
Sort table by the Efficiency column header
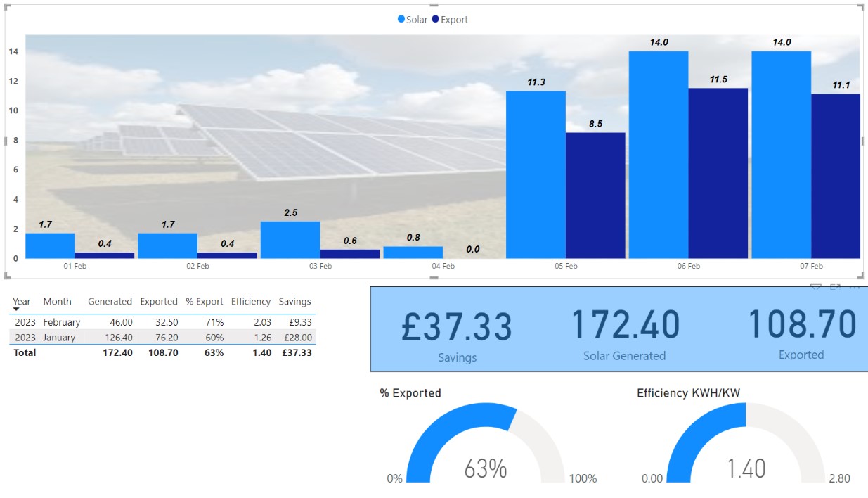tap(251, 301)
